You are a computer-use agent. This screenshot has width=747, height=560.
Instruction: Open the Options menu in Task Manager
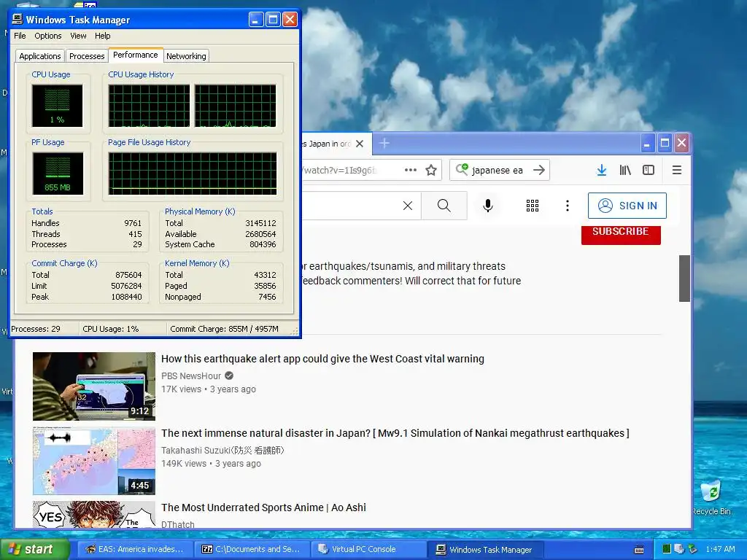pos(47,36)
